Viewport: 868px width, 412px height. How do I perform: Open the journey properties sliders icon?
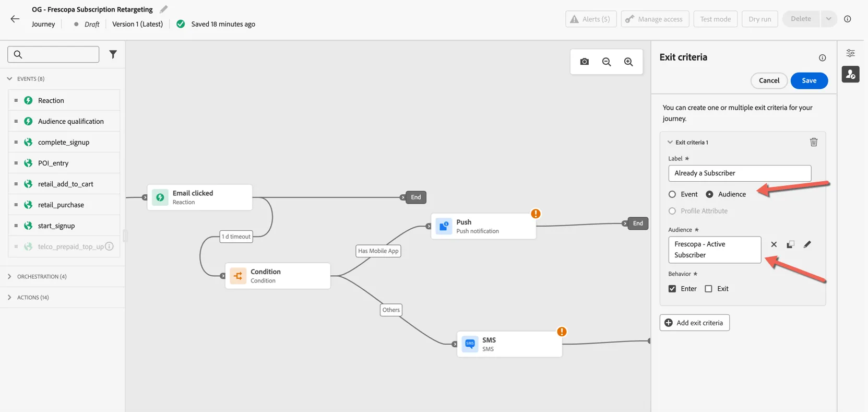click(x=851, y=53)
